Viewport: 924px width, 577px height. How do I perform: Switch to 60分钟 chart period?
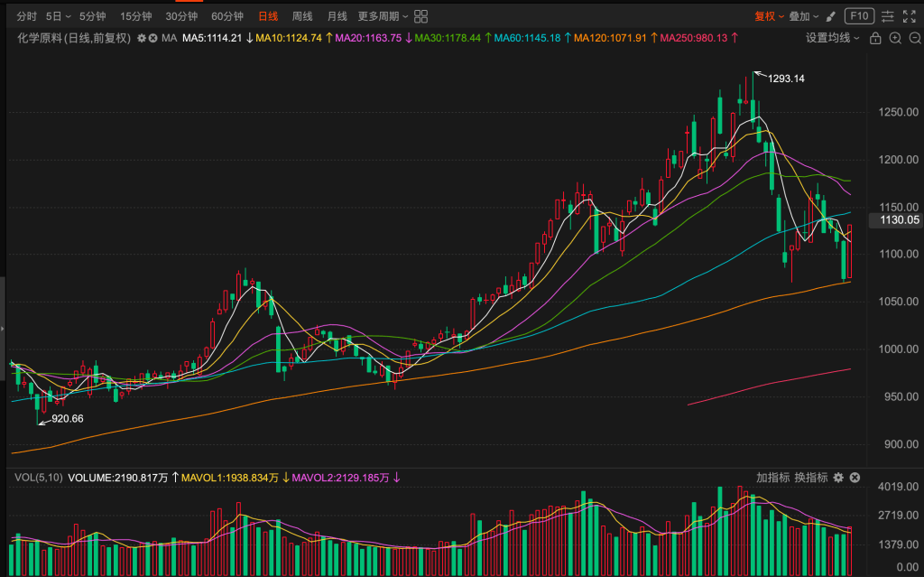pyautogui.click(x=227, y=16)
